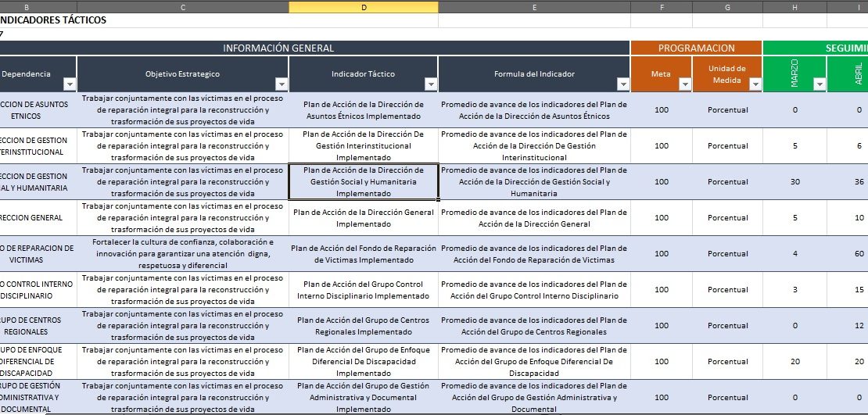Open the MARZO column filter dropdown
Image resolution: width=868 pixels, height=415 pixels.
(x=820, y=84)
